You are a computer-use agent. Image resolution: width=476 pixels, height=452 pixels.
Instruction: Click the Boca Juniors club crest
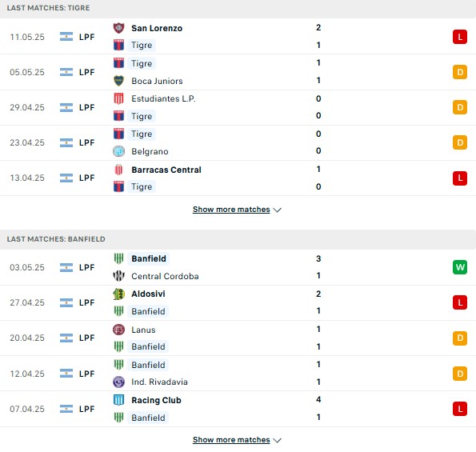tap(118, 81)
